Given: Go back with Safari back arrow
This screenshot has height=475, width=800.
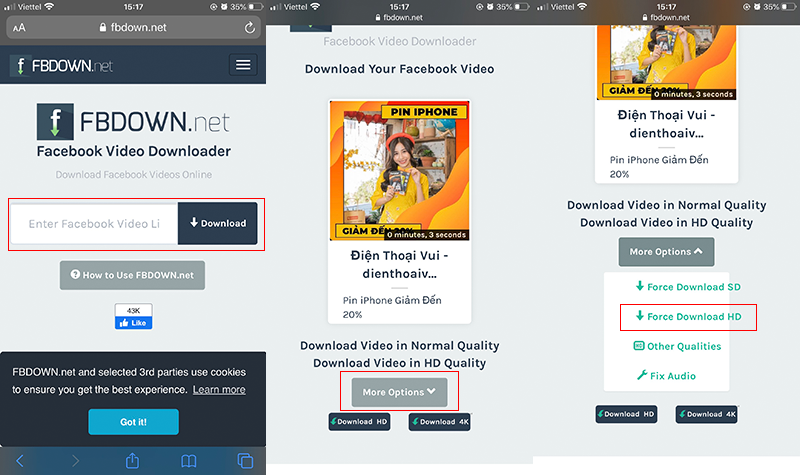Looking at the screenshot, I should click(20, 461).
